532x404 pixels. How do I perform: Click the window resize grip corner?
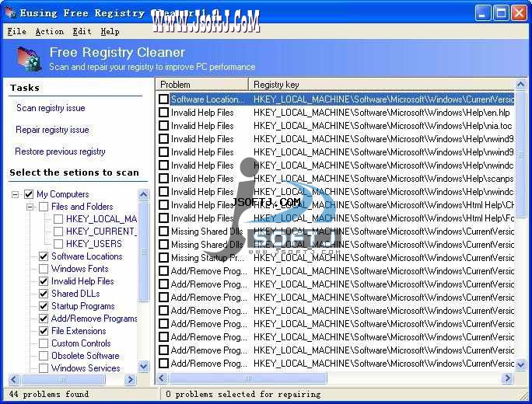pos(524,395)
